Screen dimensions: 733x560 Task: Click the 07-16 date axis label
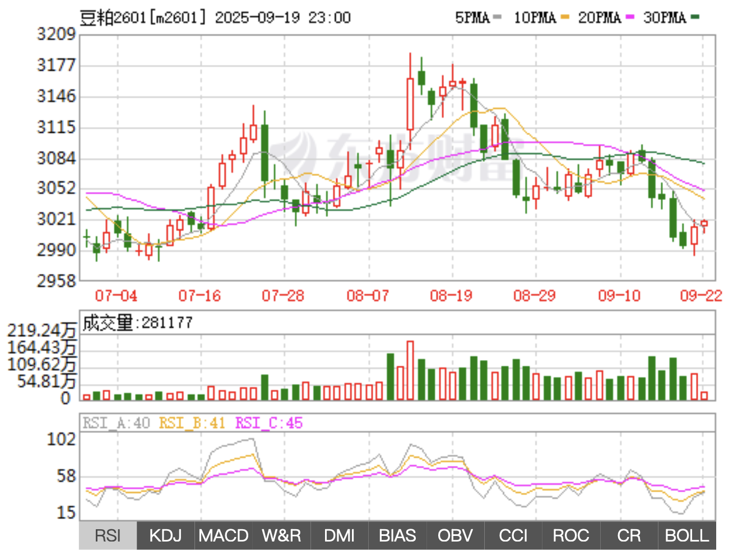click(x=200, y=296)
